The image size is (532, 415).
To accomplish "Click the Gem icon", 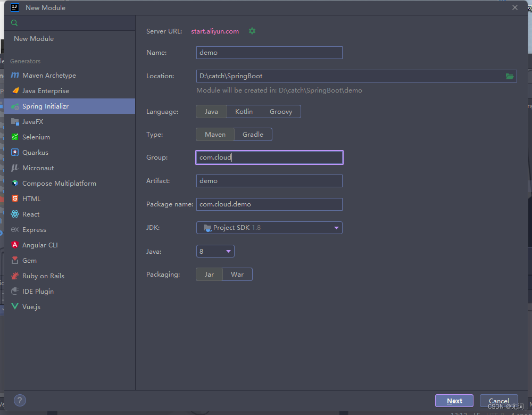I will (x=15, y=260).
